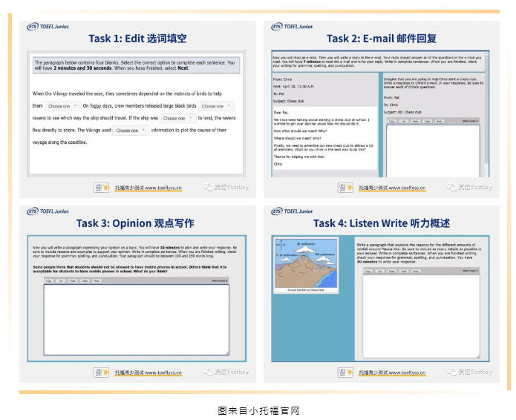
Task: Click into the Task 3 opinion writing text area
Action: point(137,320)
